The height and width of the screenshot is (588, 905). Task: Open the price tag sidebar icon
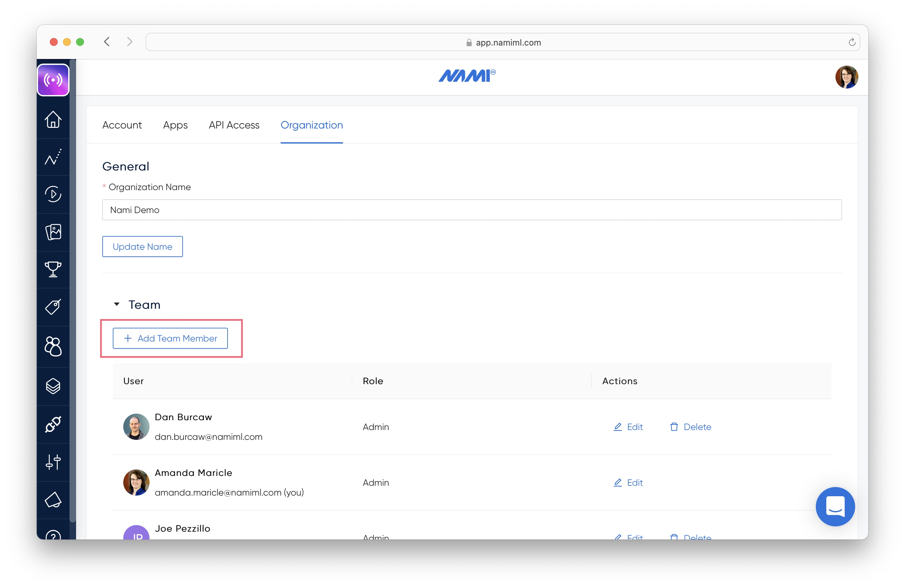[x=53, y=307]
